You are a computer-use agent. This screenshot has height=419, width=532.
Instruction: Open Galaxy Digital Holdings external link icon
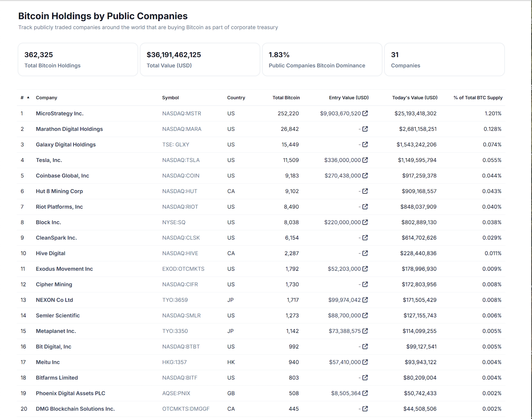(365, 144)
